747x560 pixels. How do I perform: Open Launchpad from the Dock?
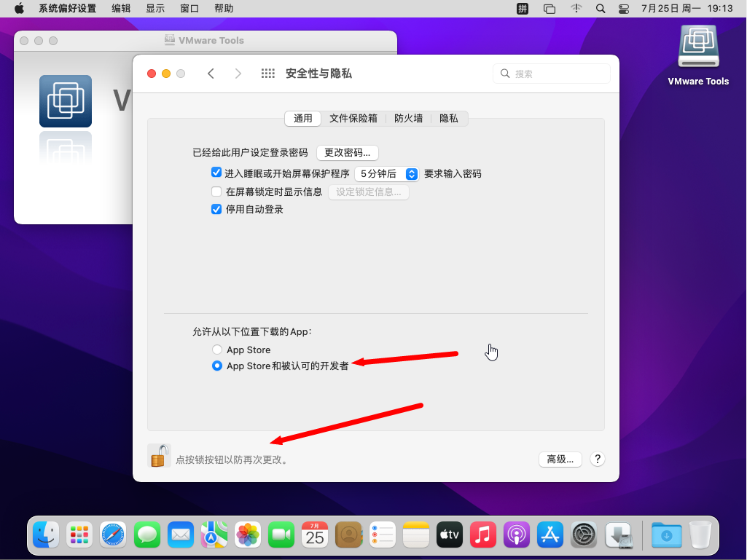pyautogui.click(x=79, y=535)
